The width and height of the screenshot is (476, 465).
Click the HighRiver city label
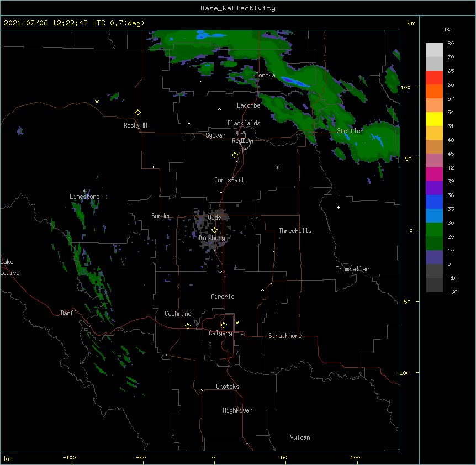237,410
